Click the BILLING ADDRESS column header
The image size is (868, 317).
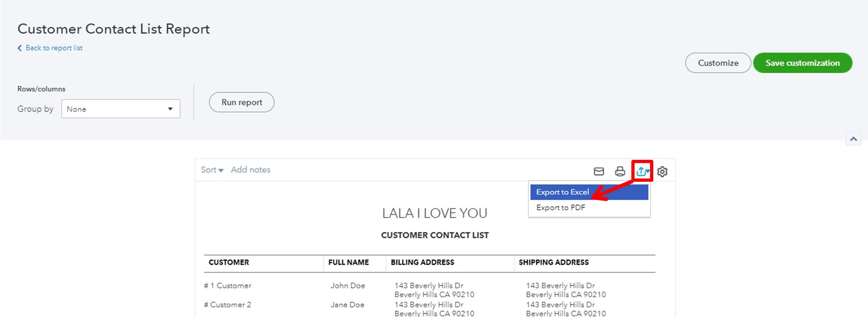423,262
